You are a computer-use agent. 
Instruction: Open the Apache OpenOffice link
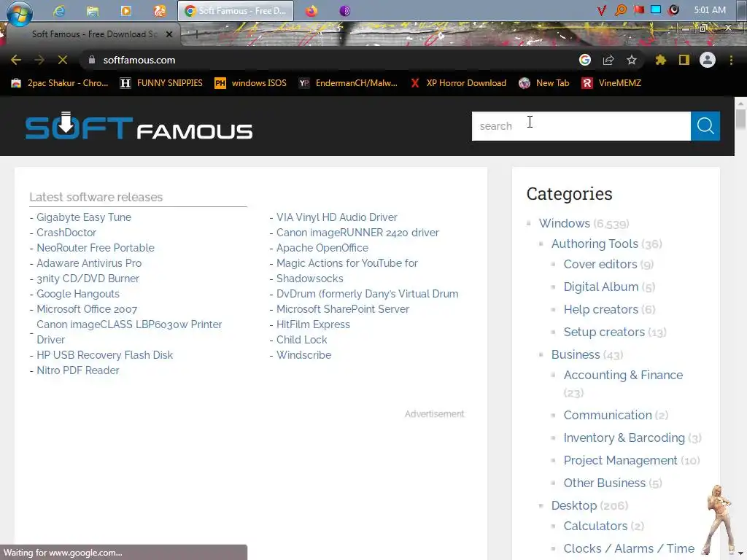click(322, 248)
